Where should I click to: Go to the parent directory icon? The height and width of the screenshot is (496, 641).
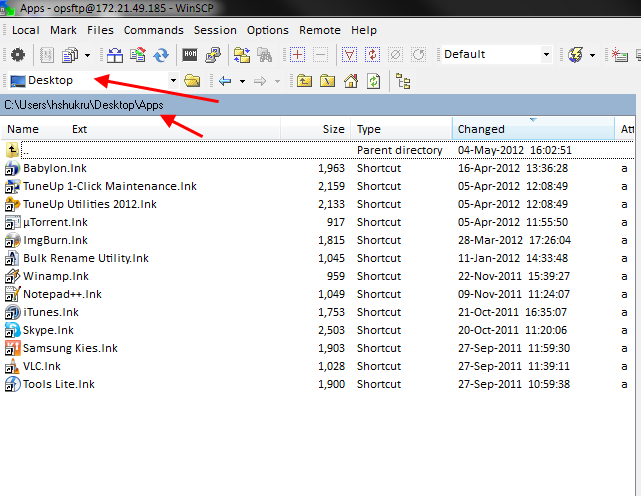pyautogui.click(x=304, y=81)
